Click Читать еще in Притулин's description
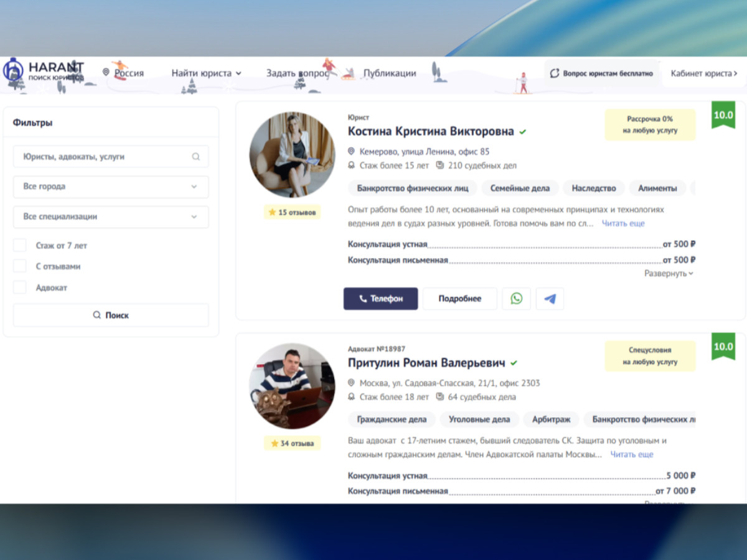Image resolution: width=747 pixels, height=560 pixels. [x=632, y=455]
